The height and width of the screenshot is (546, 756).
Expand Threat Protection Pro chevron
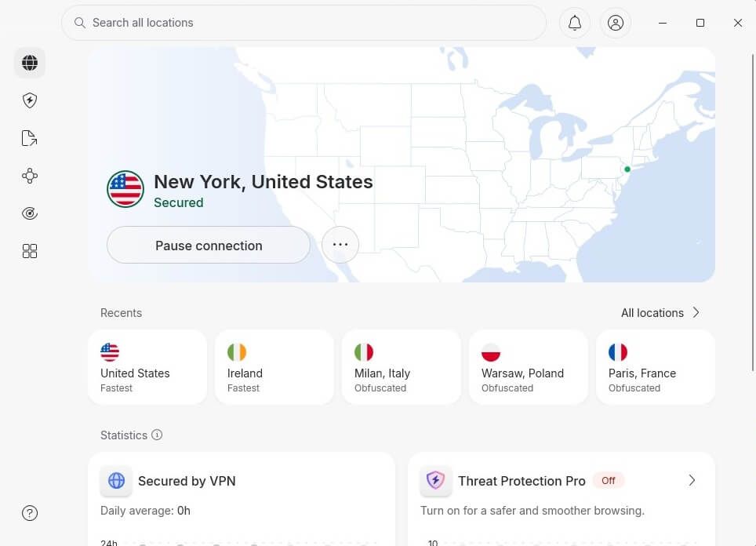pyautogui.click(x=692, y=480)
